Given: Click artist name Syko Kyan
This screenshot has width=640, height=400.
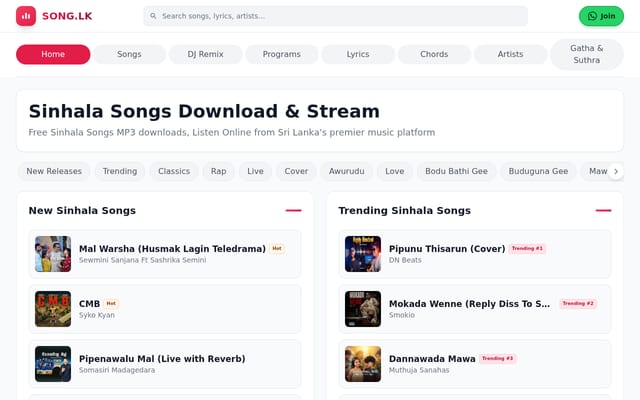Looking at the screenshot, I should pos(97,315).
